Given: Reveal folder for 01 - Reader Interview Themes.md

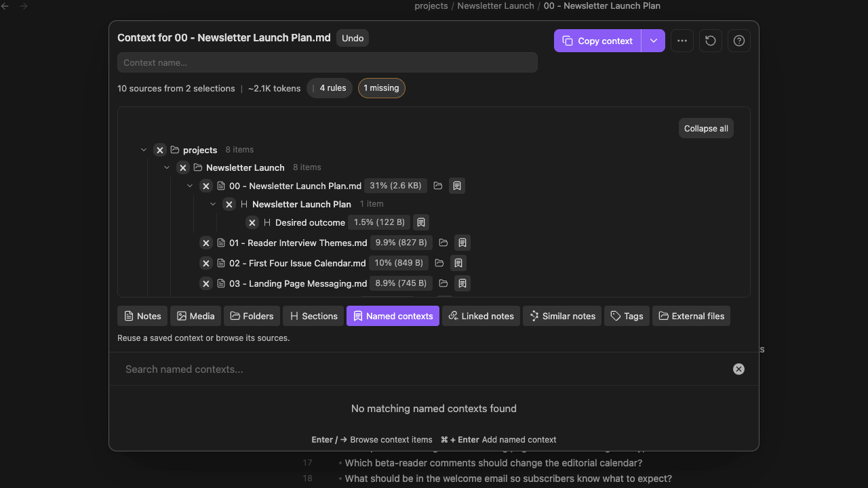Looking at the screenshot, I should pos(443,243).
